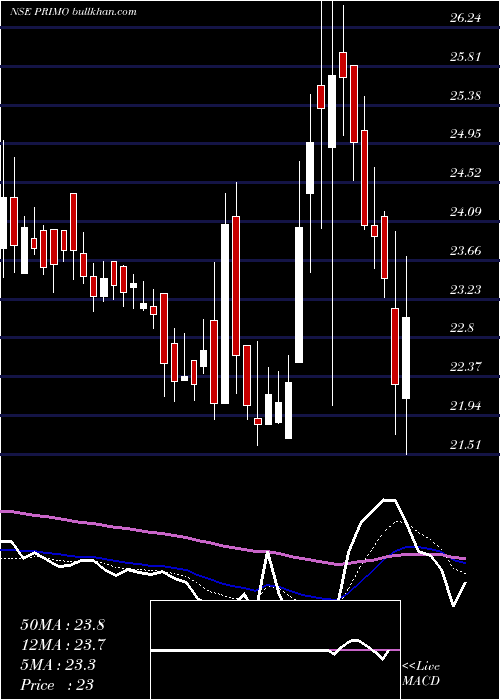Click the 24.95 price axis label
This screenshot has width=500, height=700.
click(x=466, y=134)
